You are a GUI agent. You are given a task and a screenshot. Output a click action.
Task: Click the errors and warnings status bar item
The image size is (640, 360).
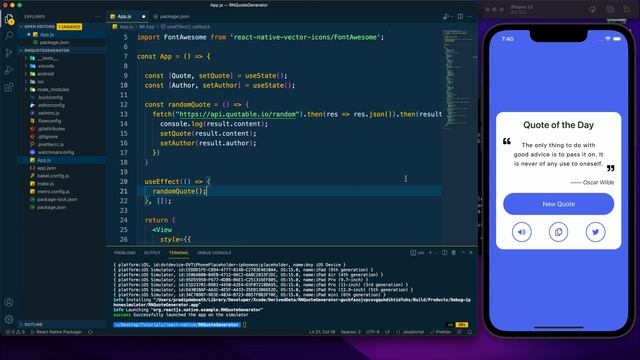15,332
